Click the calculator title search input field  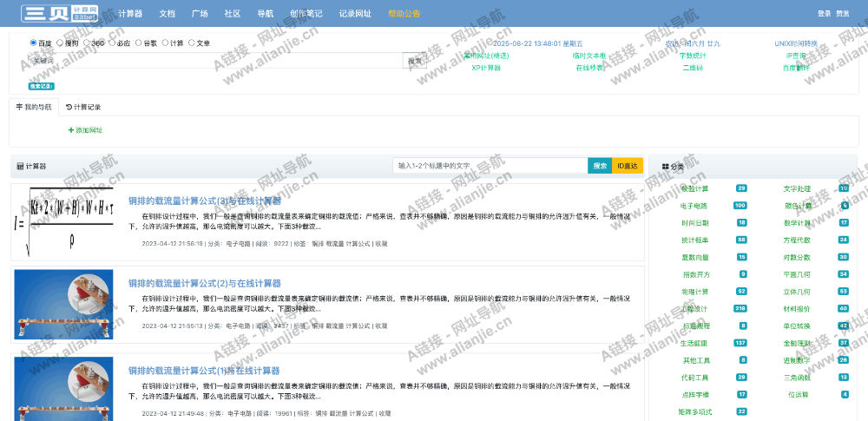(x=490, y=166)
